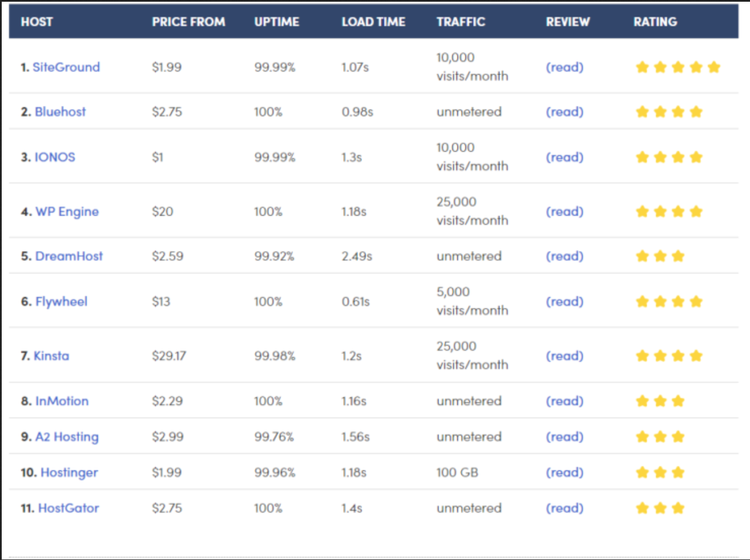
Task: Select InMotion's $2.29 price
Action: coord(167,401)
